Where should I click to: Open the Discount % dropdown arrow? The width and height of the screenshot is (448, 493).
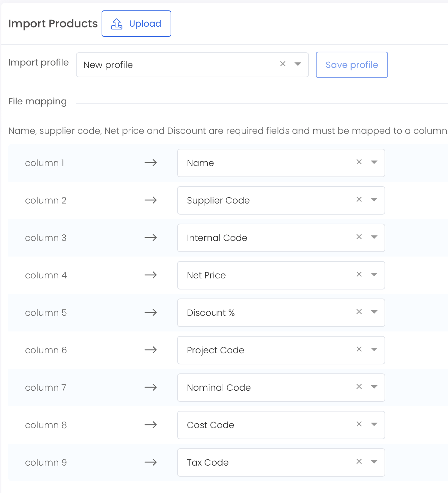[374, 312]
